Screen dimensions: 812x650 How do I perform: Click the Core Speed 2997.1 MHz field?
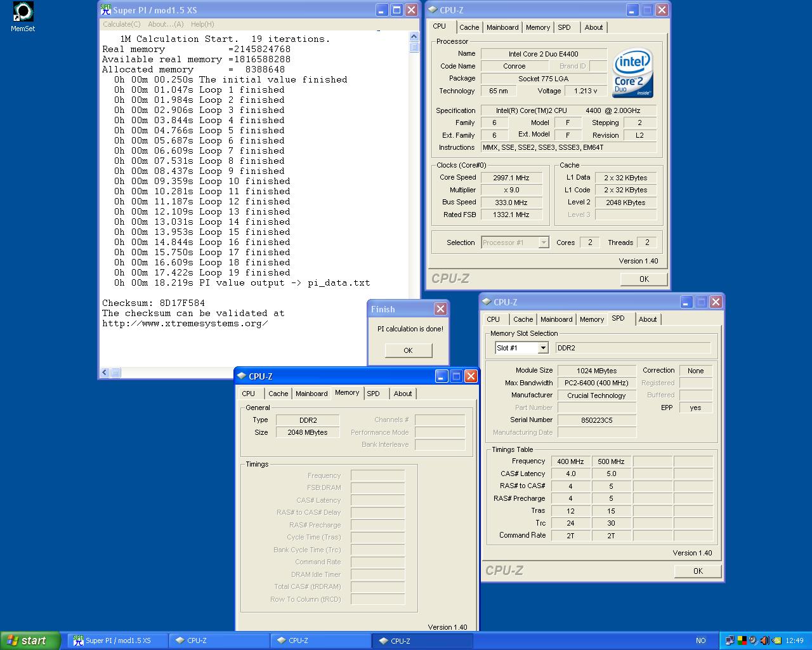click(x=511, y=178)
